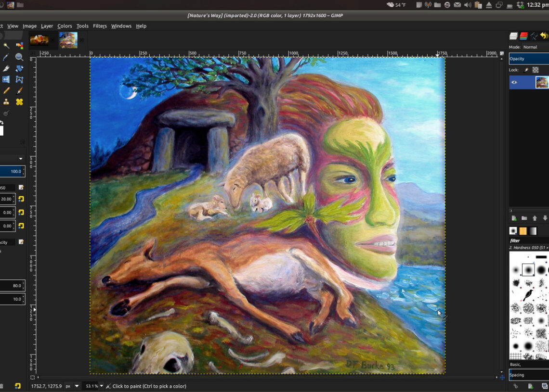Open the Channels tab icon
549x392 pixels.
tap(523, 36)
